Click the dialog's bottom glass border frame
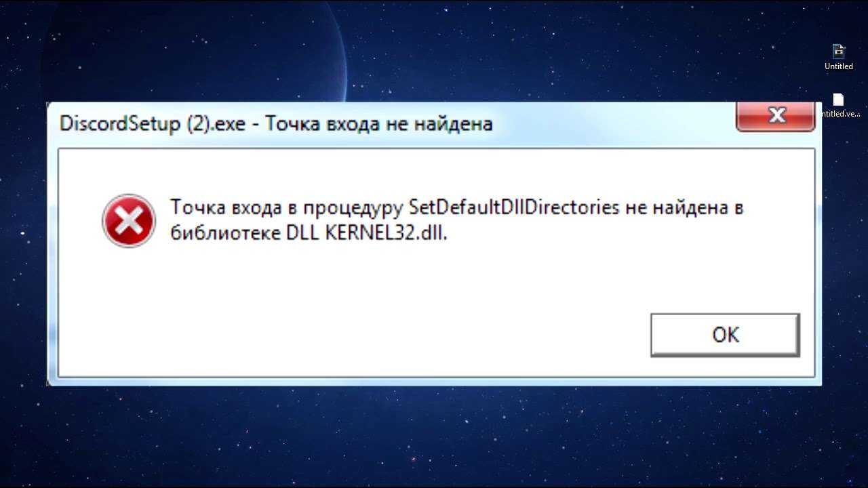This screenshot has height=488, width=868. click(434, 382)
